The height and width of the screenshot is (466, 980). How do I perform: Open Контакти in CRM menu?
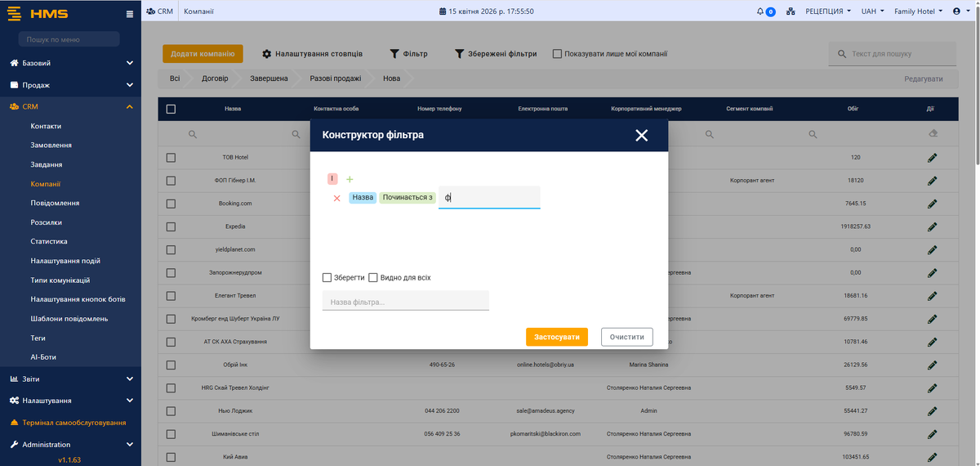46,126
